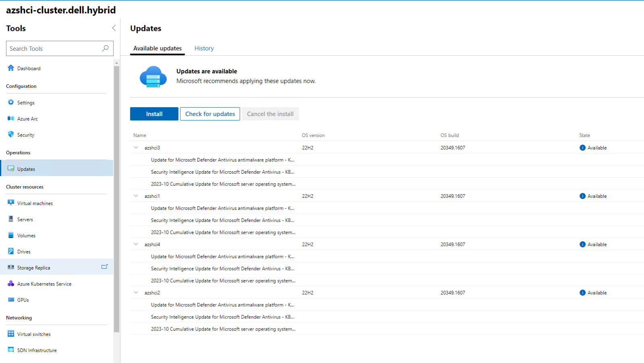Open the Virtual machines icon
Screen dimensions: 644x363
(11, 203)
